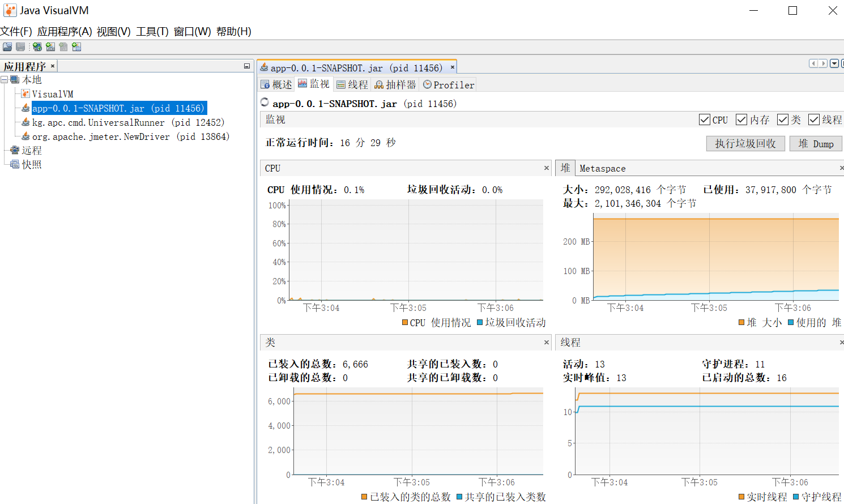Click the computer icon beside 本地
This screenshot has width=844, height=504.
coord(15,80)
